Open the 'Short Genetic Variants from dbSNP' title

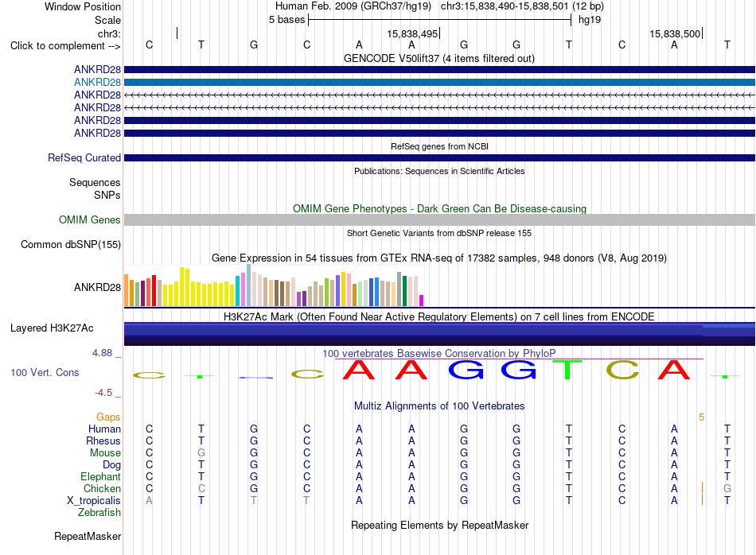click(439, 233)
